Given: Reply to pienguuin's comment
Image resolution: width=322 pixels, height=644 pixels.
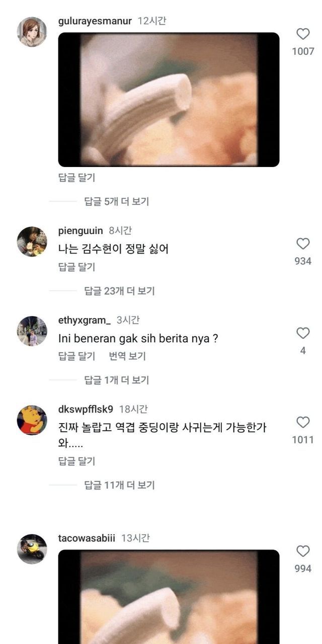Looking at the screenshot, I should pyautogui.click(x=76, y=267).
